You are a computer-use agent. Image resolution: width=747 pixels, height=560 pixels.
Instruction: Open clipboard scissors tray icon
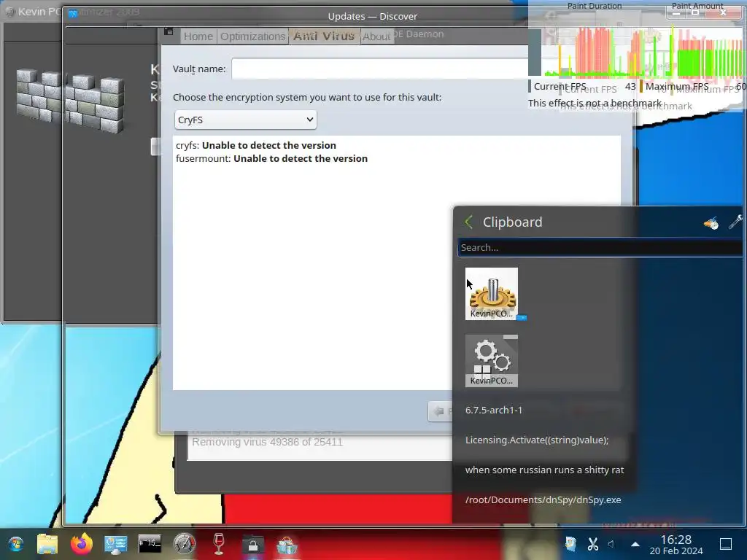[592, 544]
